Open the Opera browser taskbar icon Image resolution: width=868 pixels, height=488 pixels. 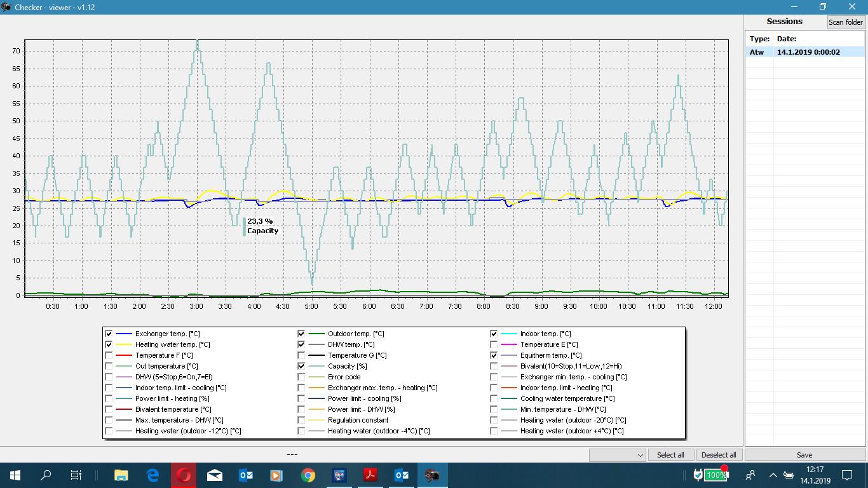(184, 475)
